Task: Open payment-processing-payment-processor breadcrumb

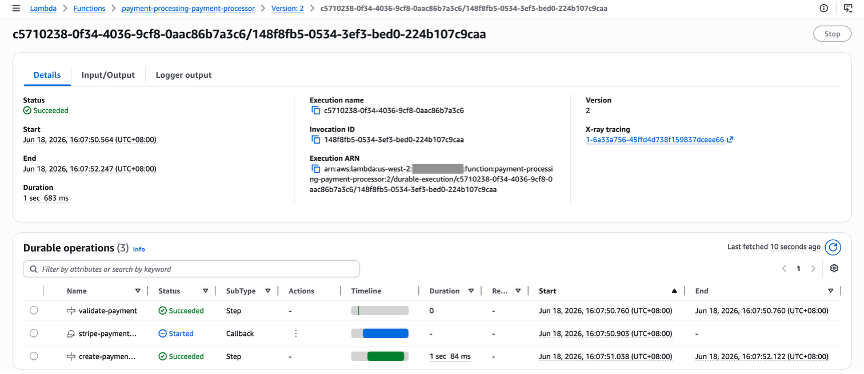Action: click(x=188, y=8)
